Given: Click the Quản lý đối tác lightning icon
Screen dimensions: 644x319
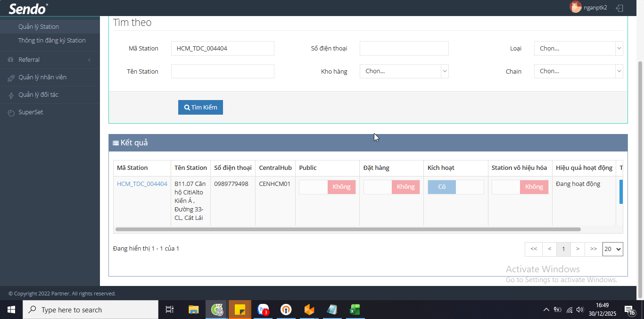Looking at the screenshot, I should 11,95.
